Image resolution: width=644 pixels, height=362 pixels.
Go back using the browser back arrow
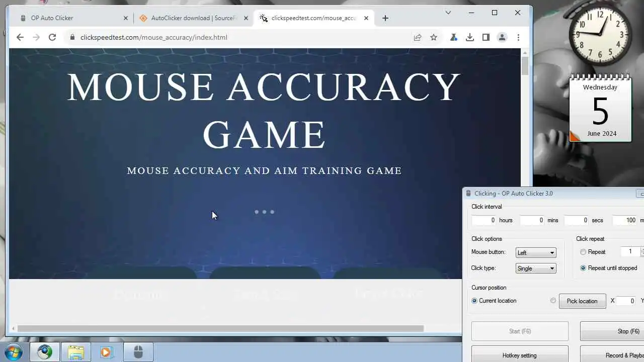tap(20, 37)
